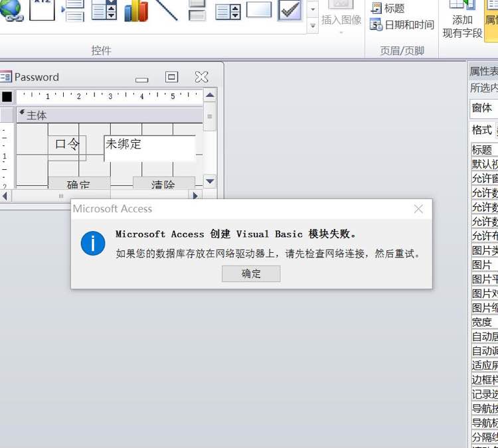
Task: Insert a Chart control from the ribbon
Action: (x=136, y=10)
